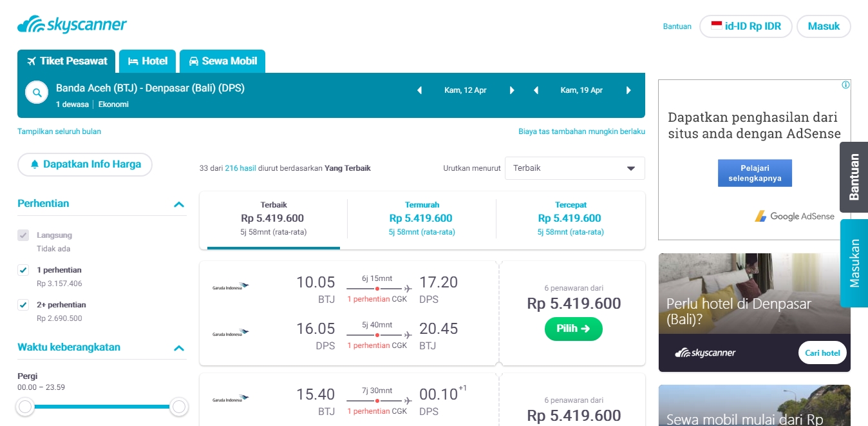The height and width of the screenshot is (426, 868).
Task: Uncheck the 2+ perhentian checkbox
Action: click(23, 305)
